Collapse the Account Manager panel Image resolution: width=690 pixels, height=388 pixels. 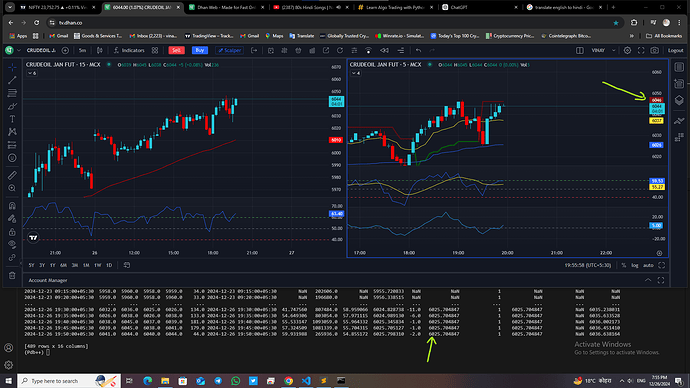click(x=648, y=280)
